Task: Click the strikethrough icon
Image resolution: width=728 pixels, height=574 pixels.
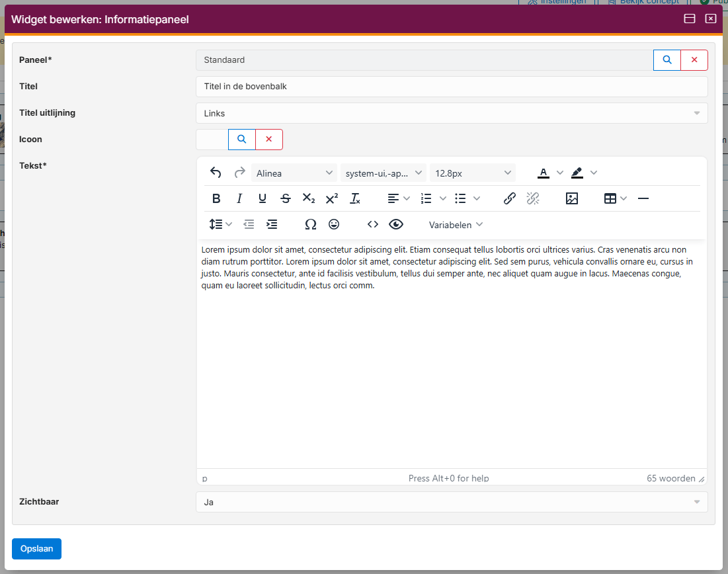Action: [x=285, y=198]
